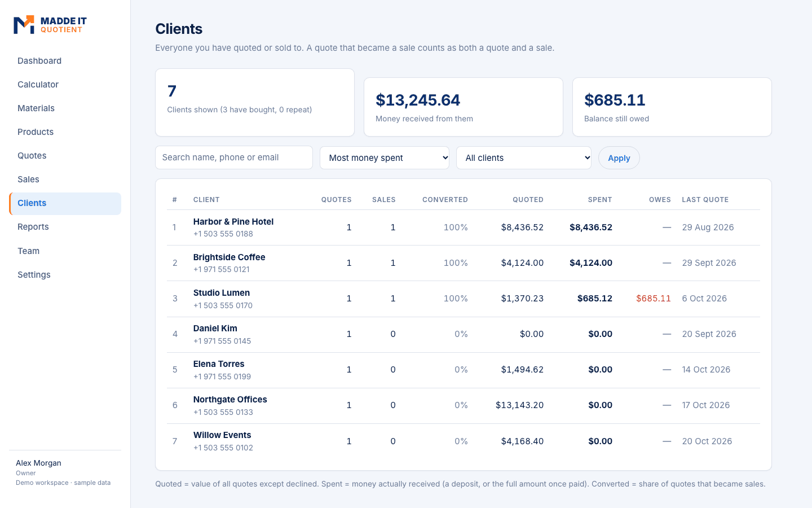Click the SALES column header

[384, 200]
